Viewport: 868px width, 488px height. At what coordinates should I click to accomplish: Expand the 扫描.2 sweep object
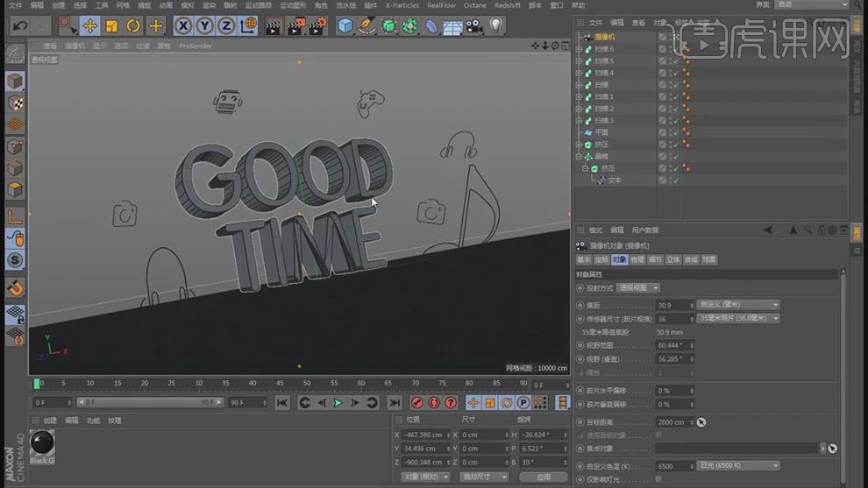(x=579, y=109)
